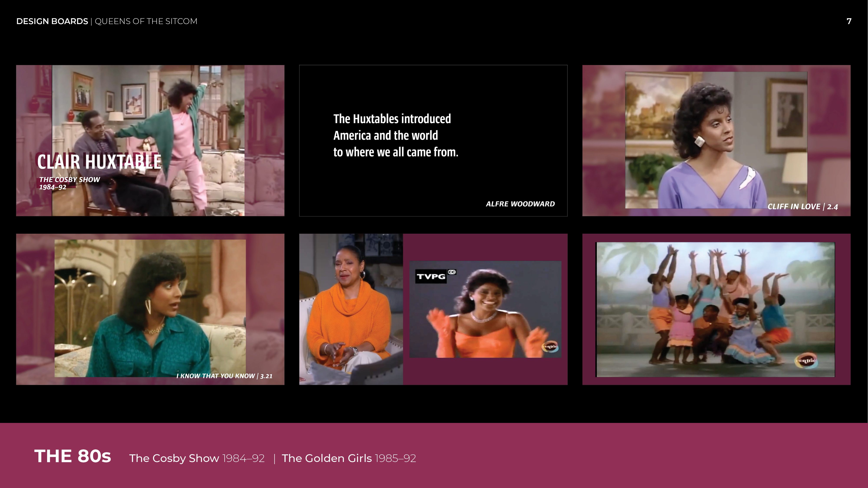This screenshot has height=488, width=868.
Task: Open the Clair Huxtable title card thumbnail
Action: (x=150, y=141)
